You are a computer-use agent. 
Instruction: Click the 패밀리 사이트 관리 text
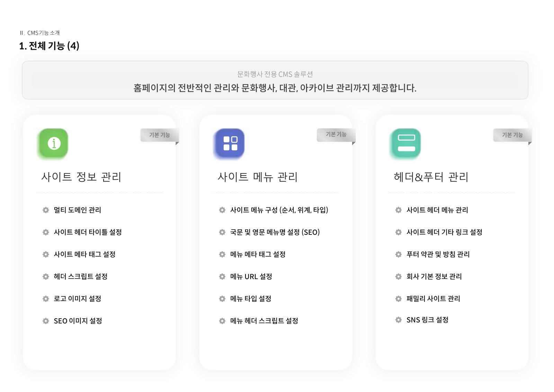pos(434,299)
